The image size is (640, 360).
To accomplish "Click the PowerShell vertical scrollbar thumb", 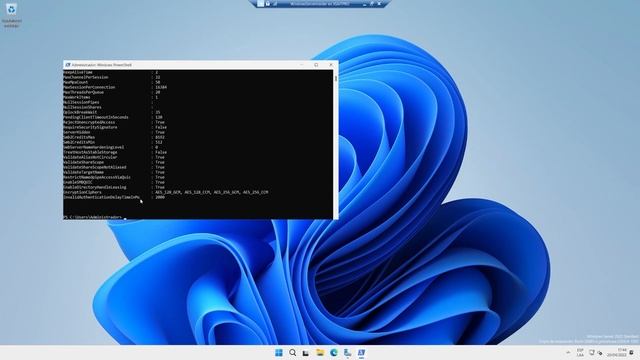I will coord(336,78).
